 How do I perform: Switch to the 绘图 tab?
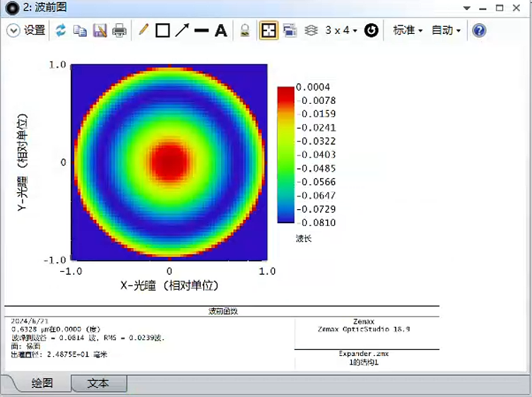pos(42,384)
